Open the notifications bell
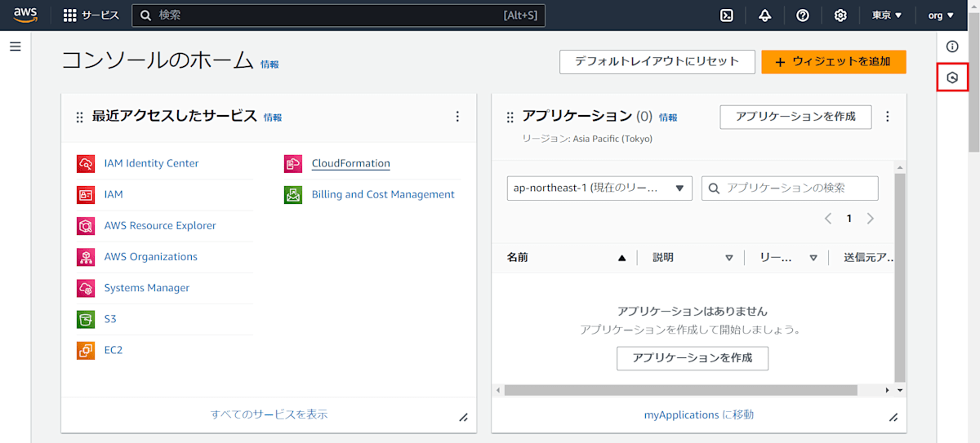The image size is (980, 443). coord(765,16)
